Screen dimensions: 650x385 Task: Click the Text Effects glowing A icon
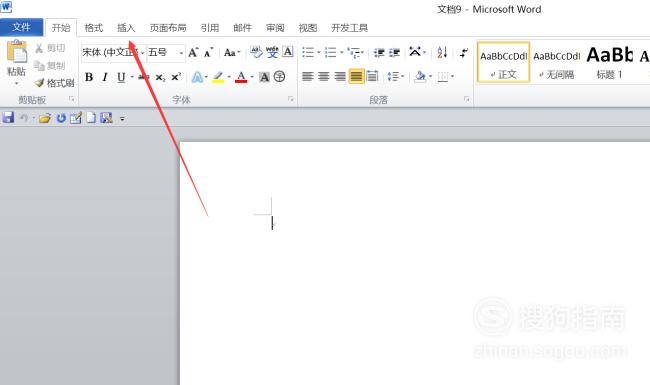[x=198, y=77]
